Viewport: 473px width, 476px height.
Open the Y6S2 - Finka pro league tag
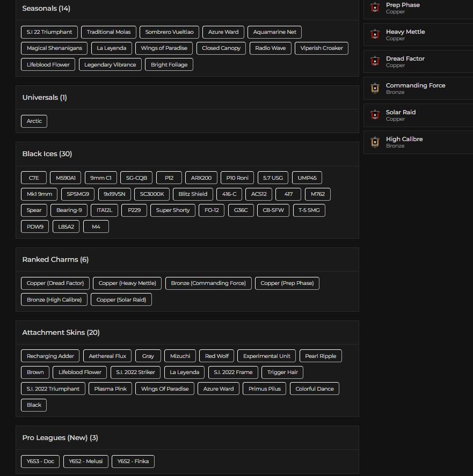(x=133, y=462)
